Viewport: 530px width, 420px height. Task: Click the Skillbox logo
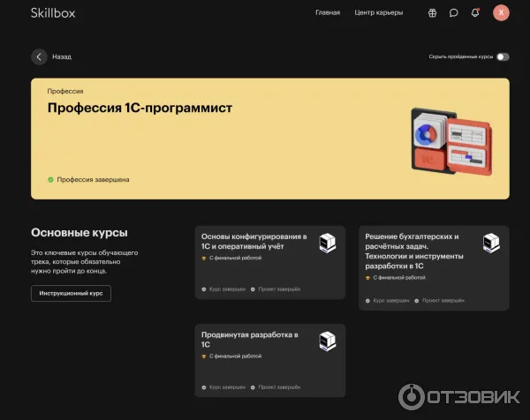[x=55, y=12]
